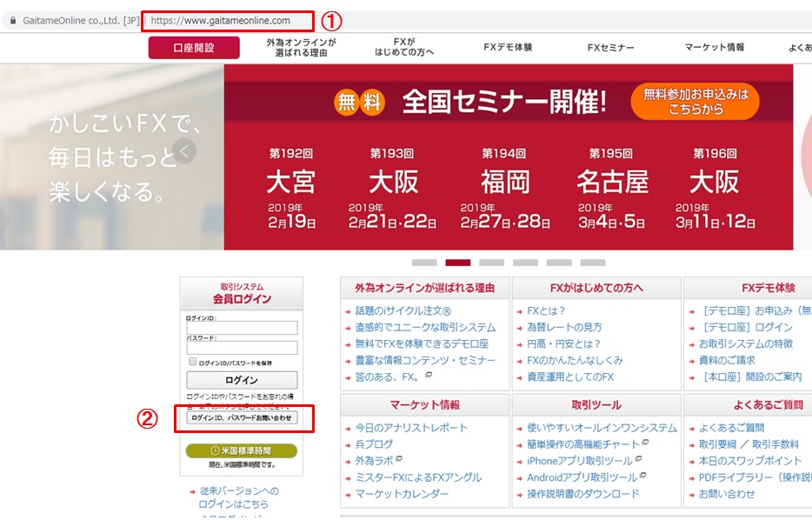The height and width of the screenshot is (520, 812).
Task: Select FXデモ体験 in top navigation
Action: coord(508,47)
